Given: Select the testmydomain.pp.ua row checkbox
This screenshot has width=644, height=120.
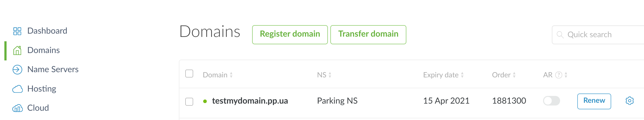Looking at the screenshot, I should [189, 102].
